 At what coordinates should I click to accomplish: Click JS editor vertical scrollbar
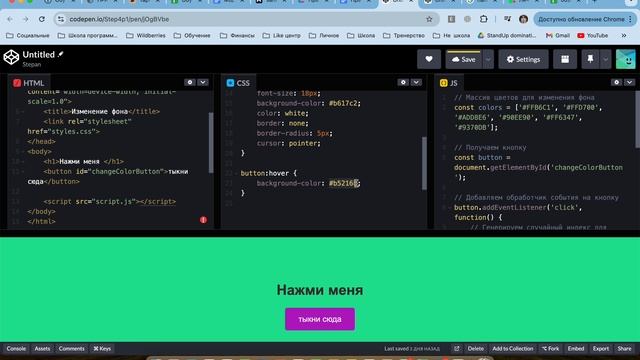click(637, 119)
